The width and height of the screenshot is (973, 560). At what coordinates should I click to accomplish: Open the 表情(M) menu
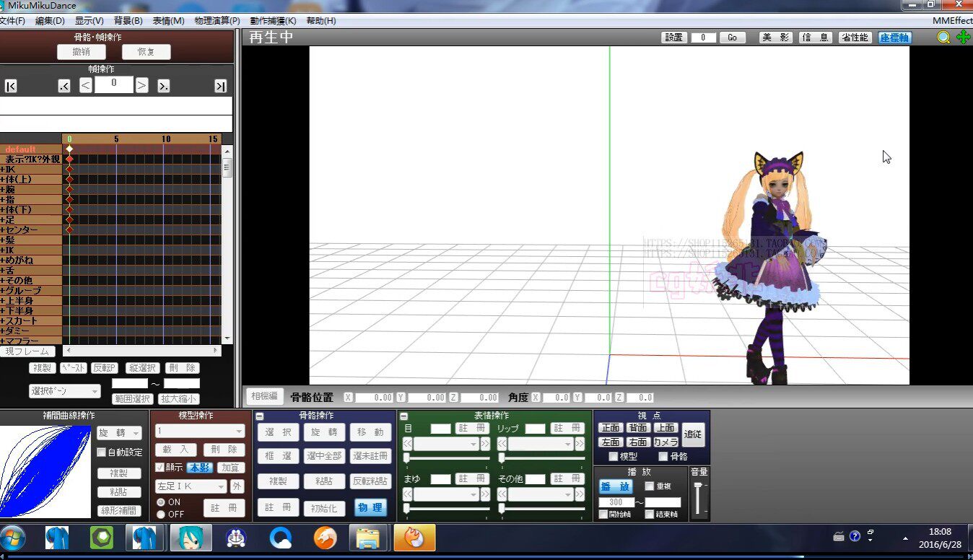(168, 21)
